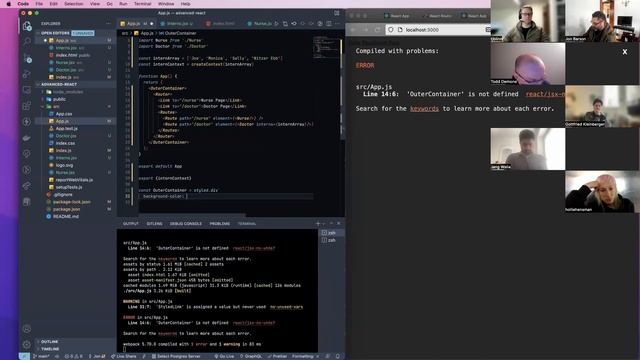Open the File menu
640x360 pixels.
[x=39, y=4]
